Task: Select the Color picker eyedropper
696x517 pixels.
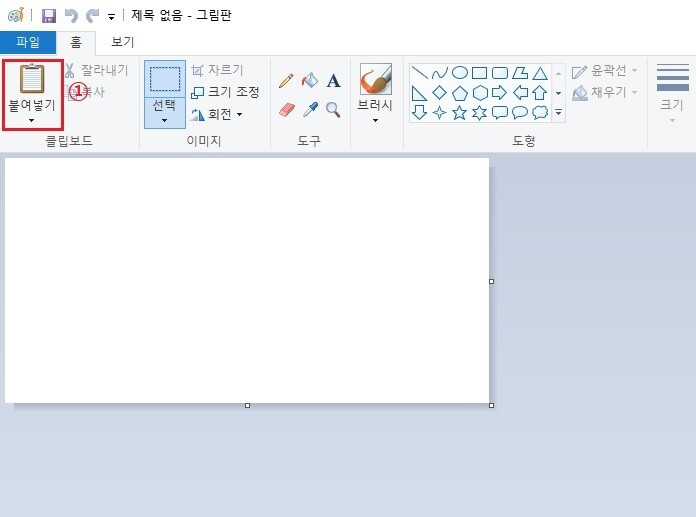Action: (x=310, y=109)
